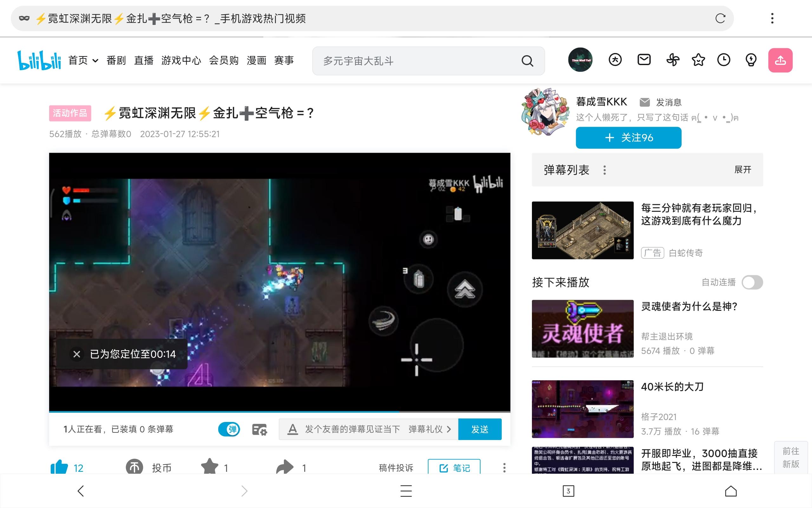The height and width of the screenshot is (508, 812).
Task: Open 赛事 in the nav bar
Action: pyautogui.click(x=284, y=60)
